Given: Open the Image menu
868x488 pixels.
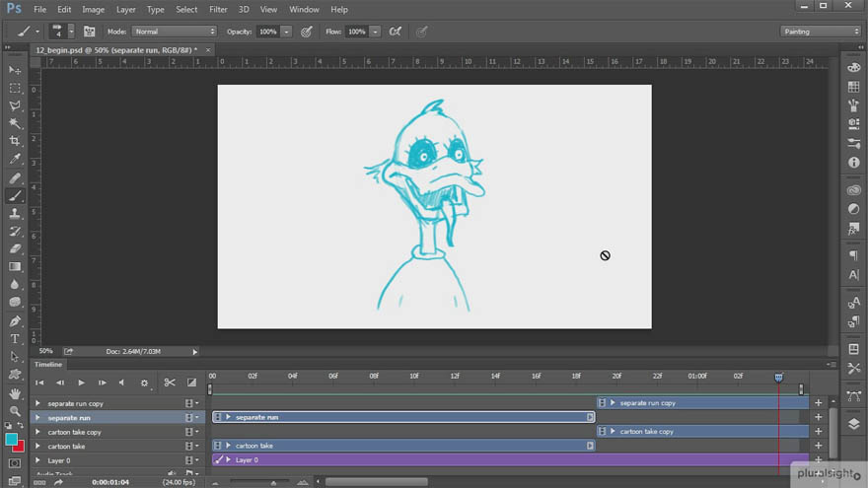Looking at the screenshot, I should click(93, 10).
